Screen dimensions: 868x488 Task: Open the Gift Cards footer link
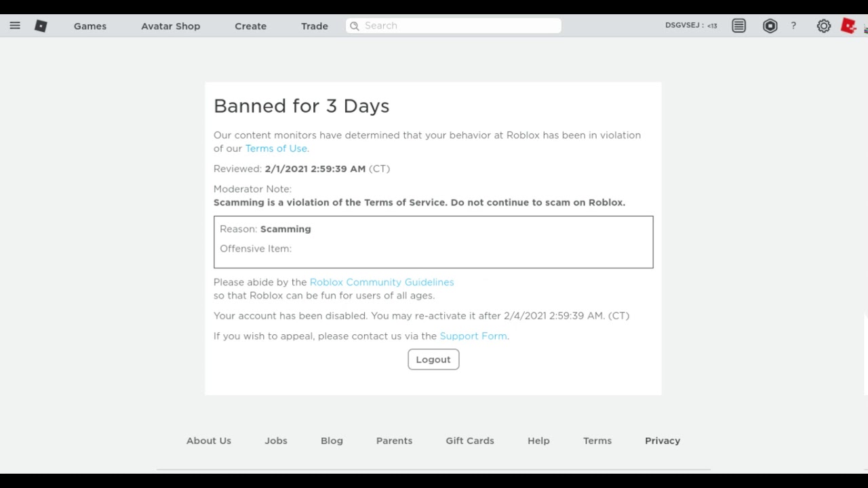[470, 441]
